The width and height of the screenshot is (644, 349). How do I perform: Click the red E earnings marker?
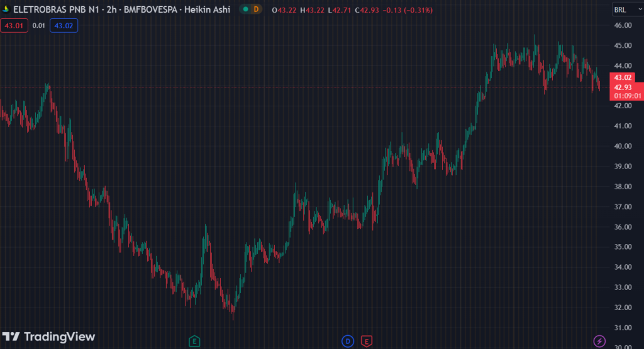pos(367,341)
